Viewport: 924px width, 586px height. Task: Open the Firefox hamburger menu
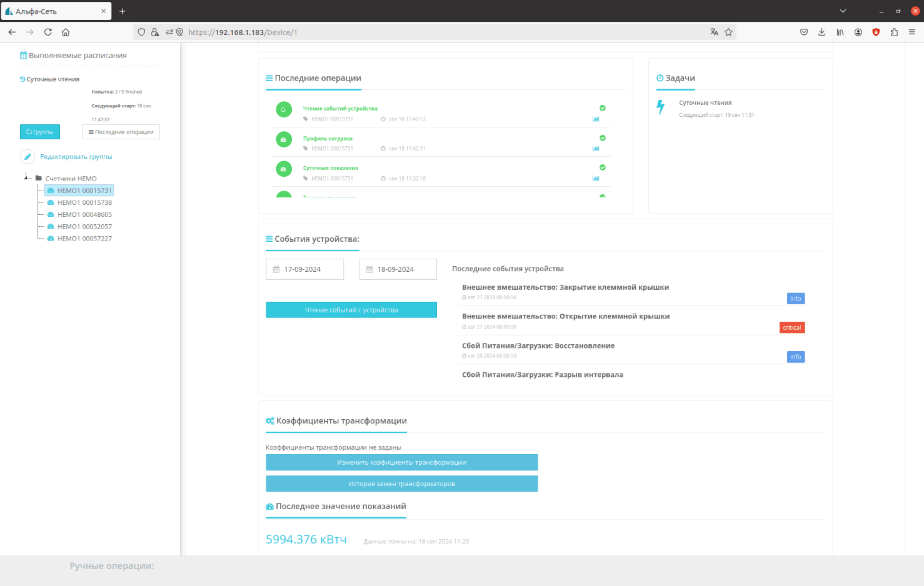click(912, 32)
